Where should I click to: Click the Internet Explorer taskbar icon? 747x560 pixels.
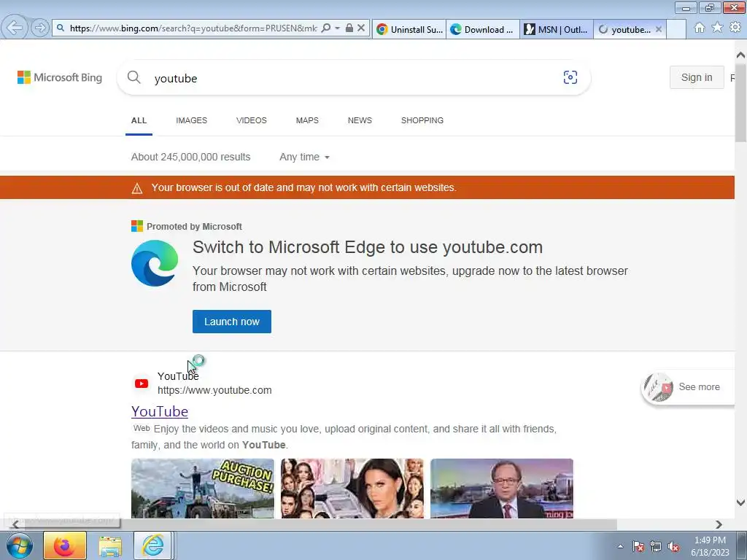coord(153,545)
